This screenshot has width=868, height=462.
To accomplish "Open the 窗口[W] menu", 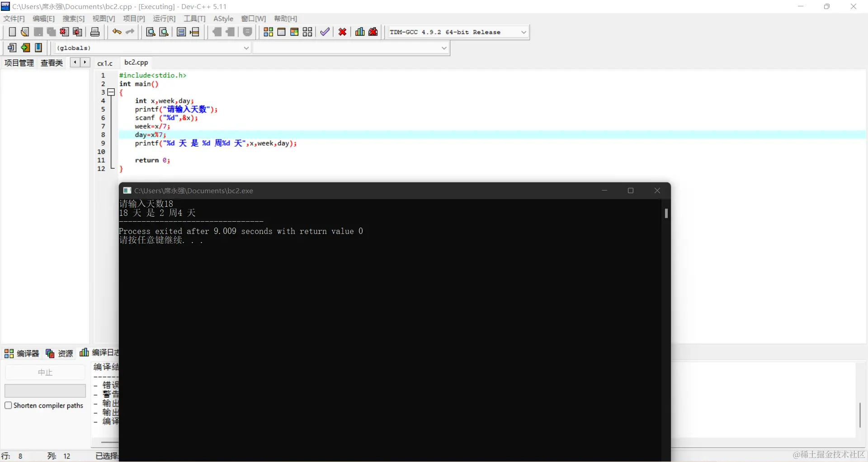I will tap(254, 19).
